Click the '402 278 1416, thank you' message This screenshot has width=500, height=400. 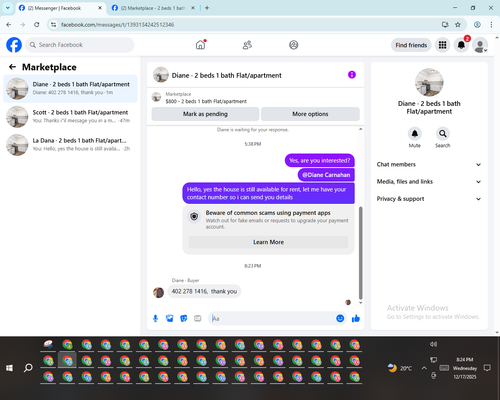[204, 291]
